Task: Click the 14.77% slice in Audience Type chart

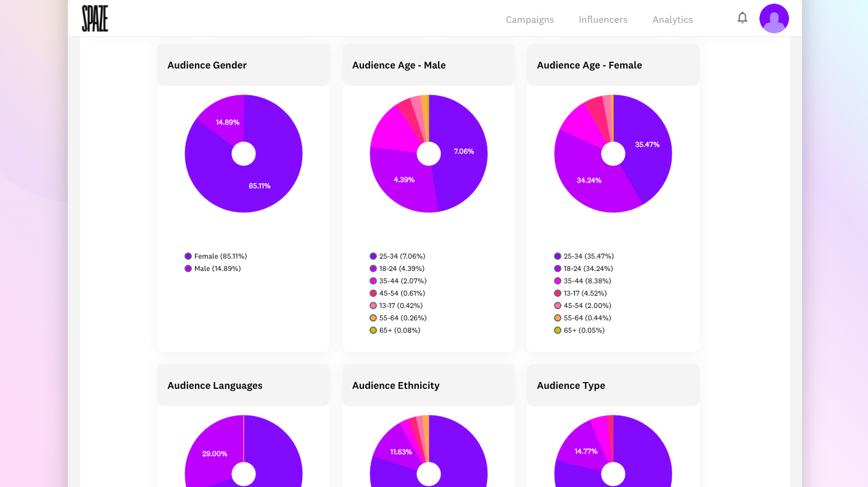Action: [586, 451]
